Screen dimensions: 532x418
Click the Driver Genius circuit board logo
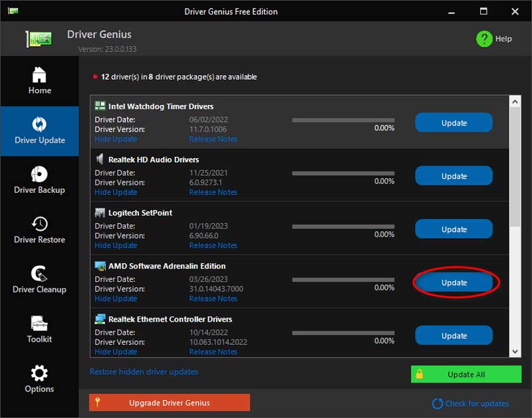[39, 39]
